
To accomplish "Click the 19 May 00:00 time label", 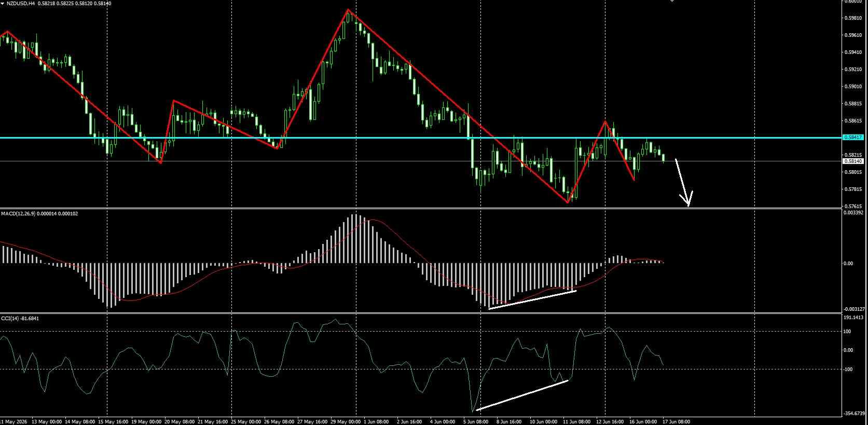I will click(147, 422).
